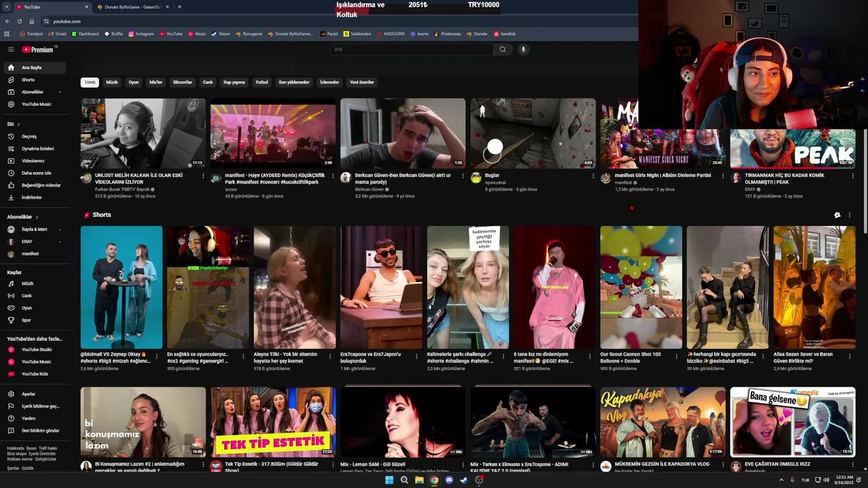Open manifest subscription channel in sidebar
Viewport: 868px width, 488px height.
[x=30, y=253]
